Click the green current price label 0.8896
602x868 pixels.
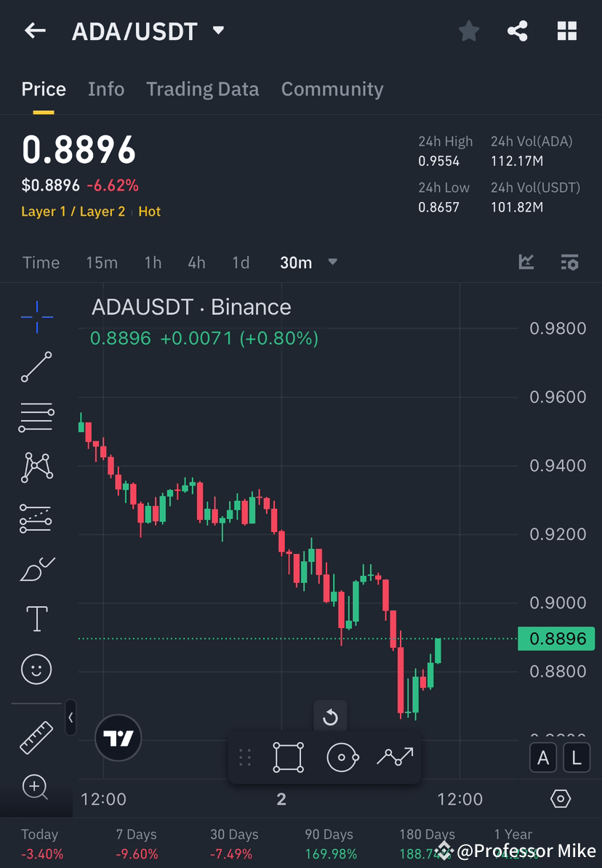pyautogui.click(x=556, y=638)
